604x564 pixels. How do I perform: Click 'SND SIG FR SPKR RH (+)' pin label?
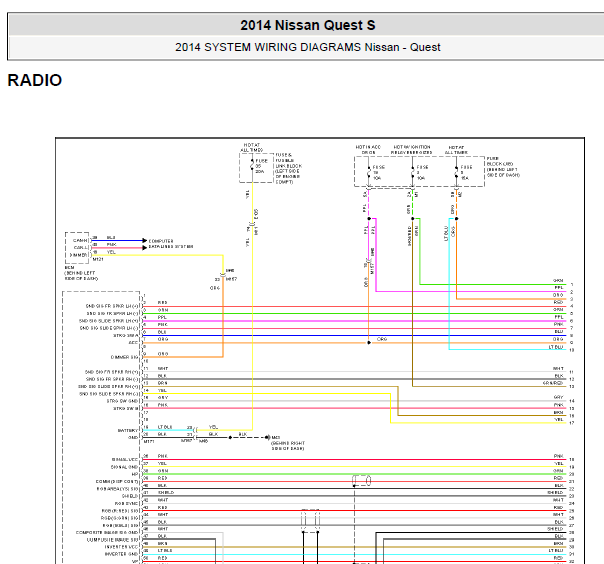111,372
